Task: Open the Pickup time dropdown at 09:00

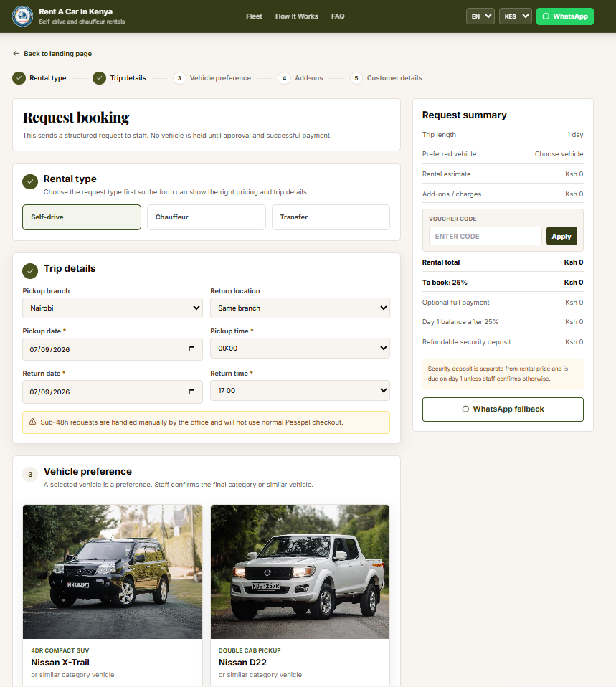Action: [x=300, y=349]
